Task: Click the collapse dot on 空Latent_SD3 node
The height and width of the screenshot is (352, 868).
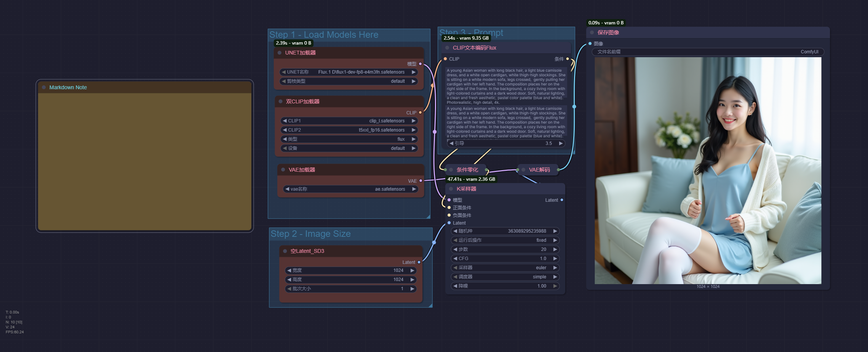Action: click(x=285, y=251)
